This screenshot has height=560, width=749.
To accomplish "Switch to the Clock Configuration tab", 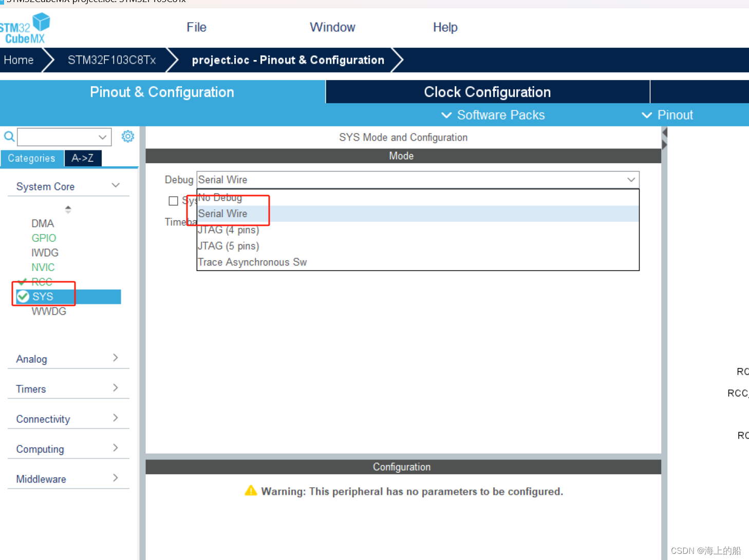I will click(x=488, y=92).
